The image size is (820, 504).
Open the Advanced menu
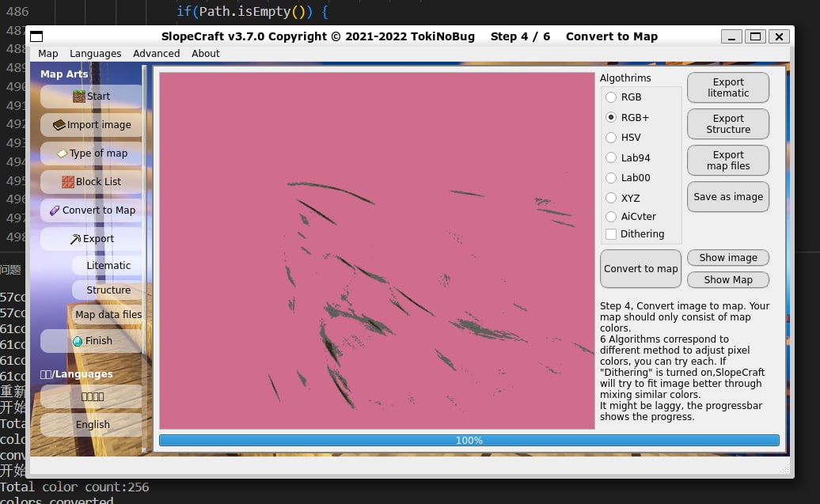[x=156, y=53]
